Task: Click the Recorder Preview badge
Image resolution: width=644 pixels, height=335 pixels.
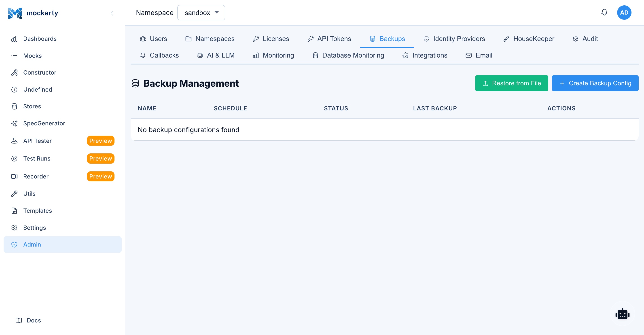Action: (x=100, y=176)
